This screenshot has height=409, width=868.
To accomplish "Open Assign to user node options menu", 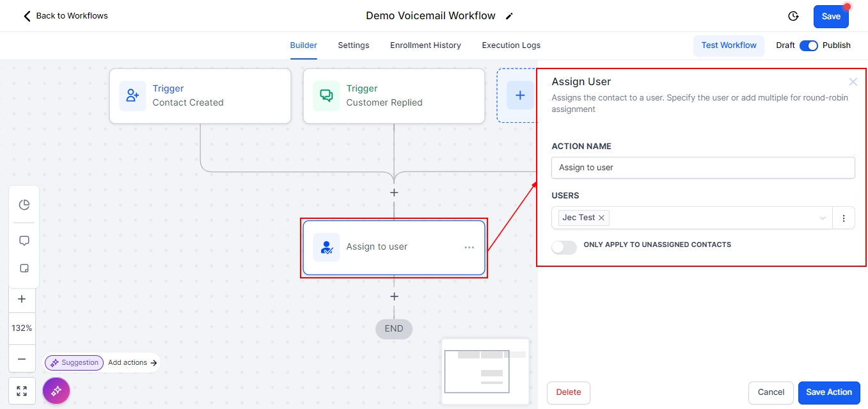I will coord(469,247).
